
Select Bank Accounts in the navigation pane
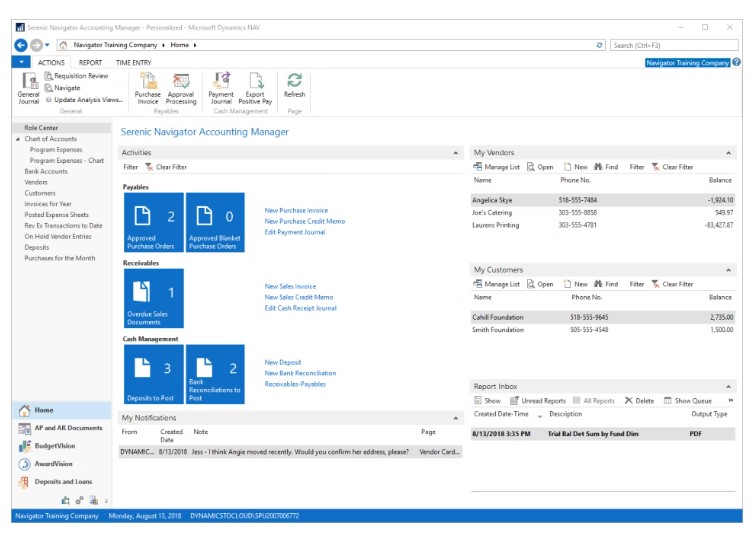pos(45,171)
